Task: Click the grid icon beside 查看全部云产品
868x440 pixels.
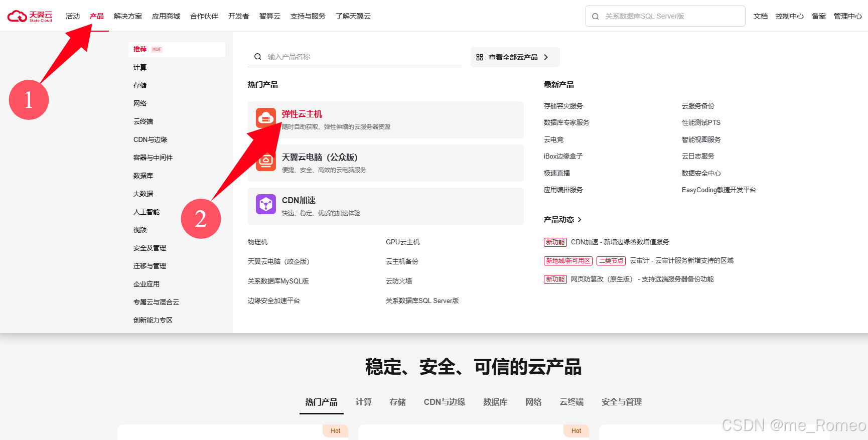Action: (480, 57)
